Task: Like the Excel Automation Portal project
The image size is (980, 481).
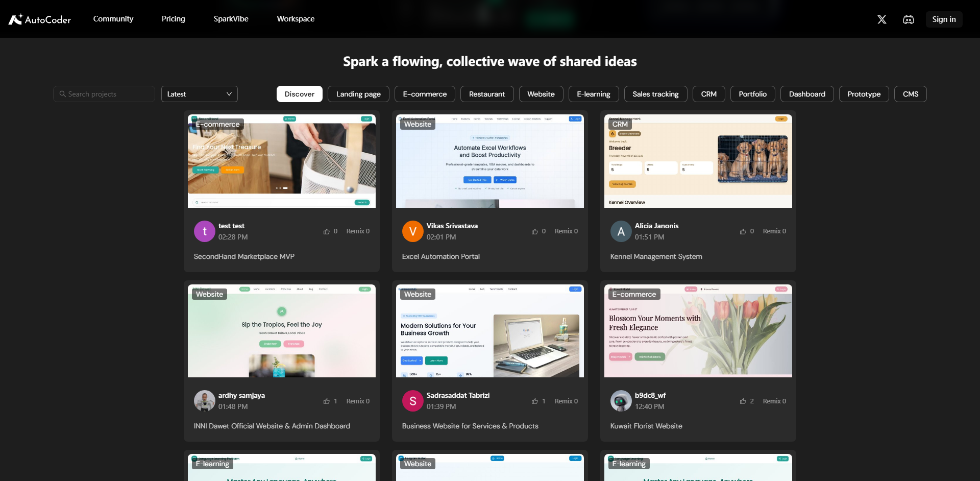Action: (535, 231)
